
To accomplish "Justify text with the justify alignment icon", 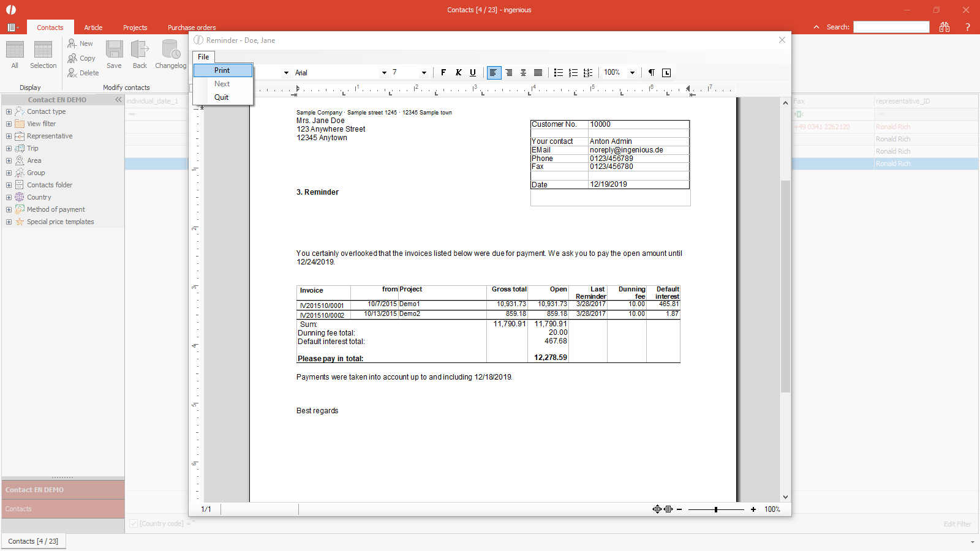I will 538,72.
